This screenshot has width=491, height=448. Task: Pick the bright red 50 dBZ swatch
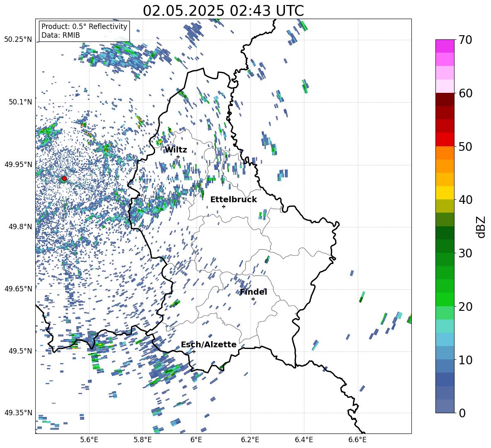pos(445,140)
